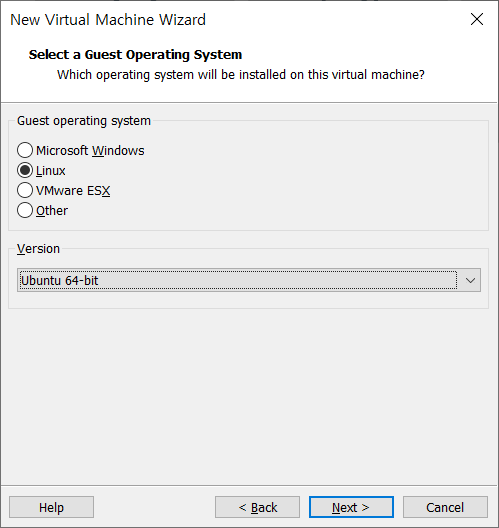Image resolution: width=499 pixels, height=528 pixels.
Task: Open Help for the wizard
Action: click(x=51, y=507)
